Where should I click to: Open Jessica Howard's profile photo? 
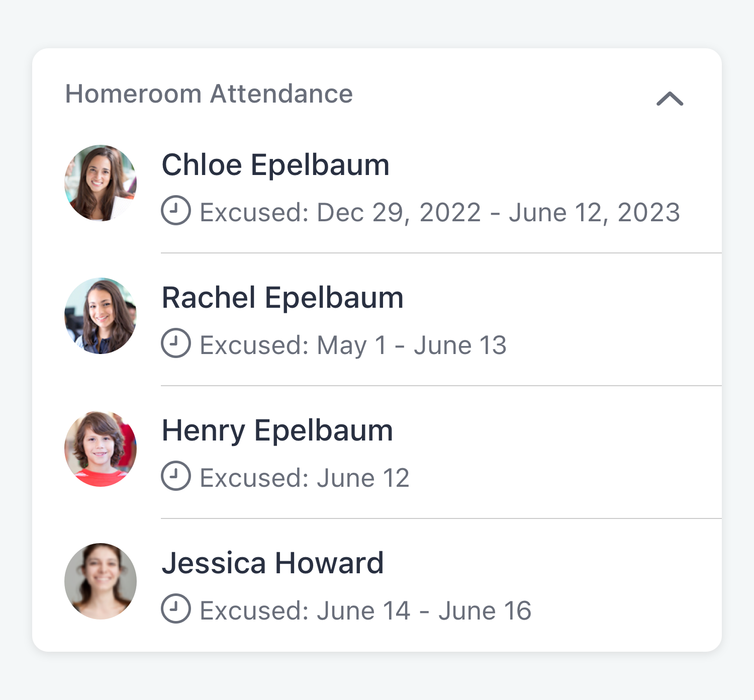pos(101,581)
